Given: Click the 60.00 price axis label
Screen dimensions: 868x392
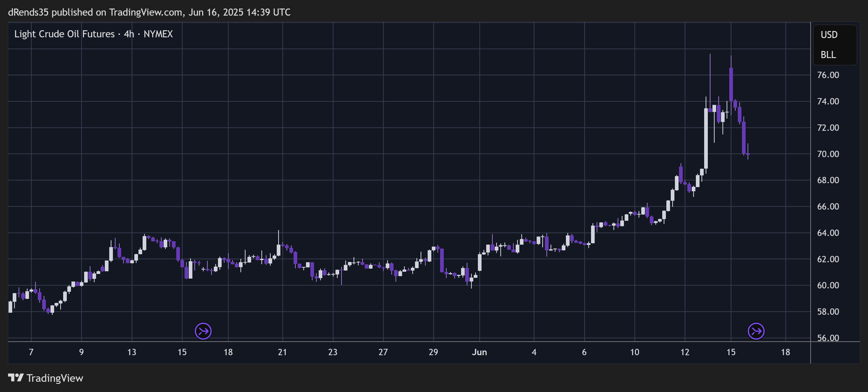Looking at the screenshot, I should click(x=828, y=285).
